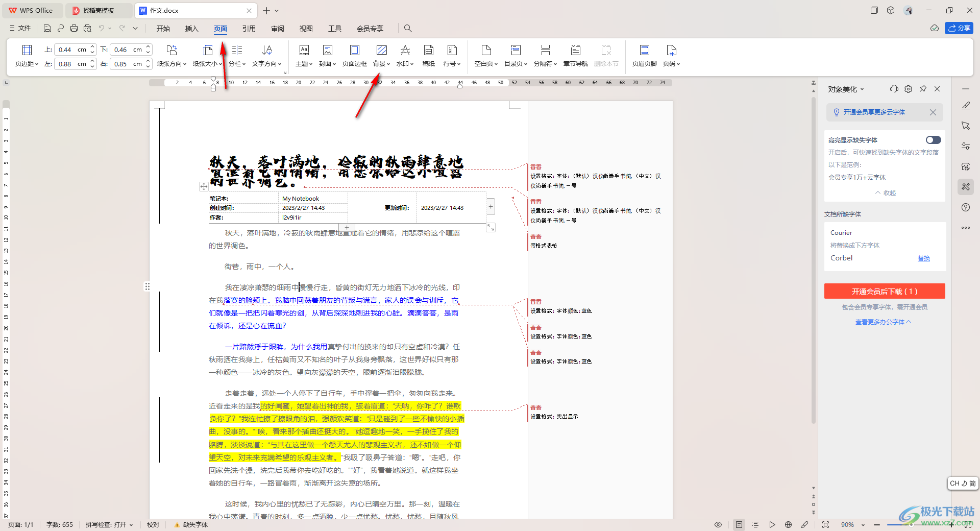Open the 行号 line numbers menu
The height and width of the screenshot is (531, 980).
click(452, 64)
